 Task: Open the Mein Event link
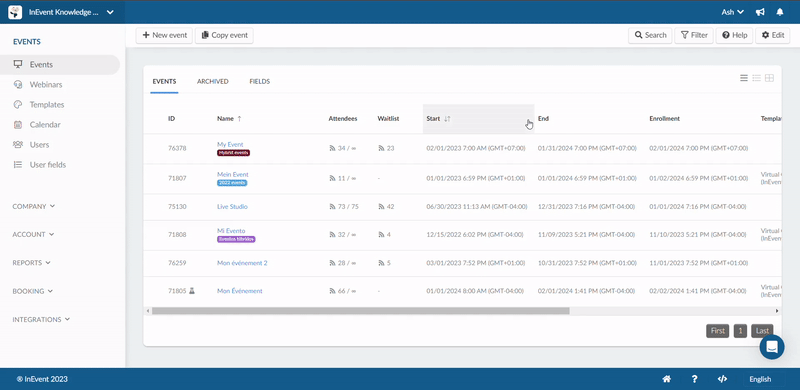pyautogui.click(x=233, y=175)
